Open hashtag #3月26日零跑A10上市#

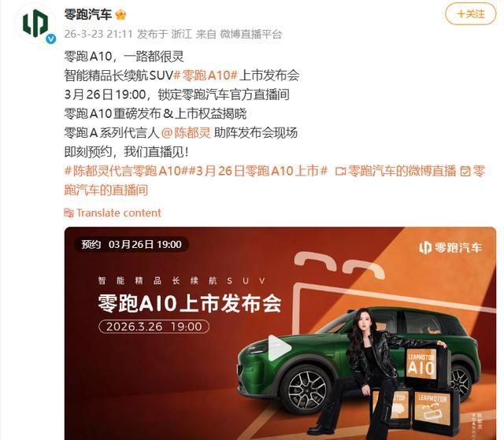[x=258, y=171]
